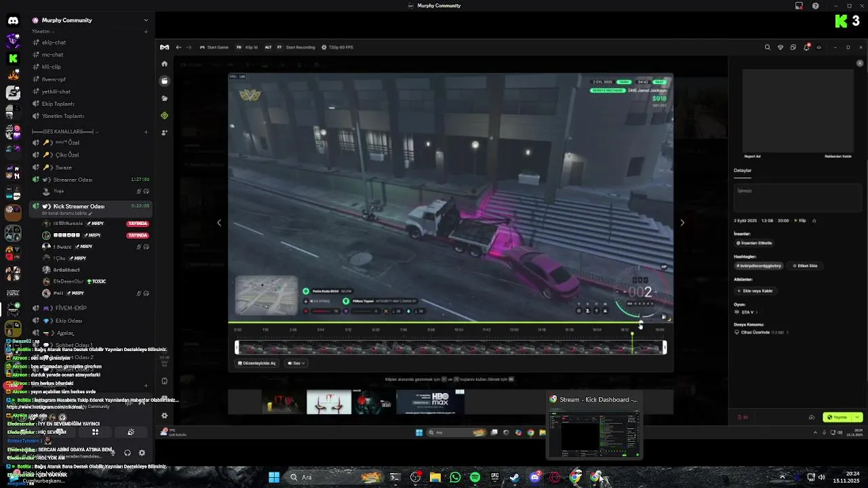The width and height of the screenshot is (868, 488).
Task: Open Discord direct messages home icon
Action: point(13,21)
